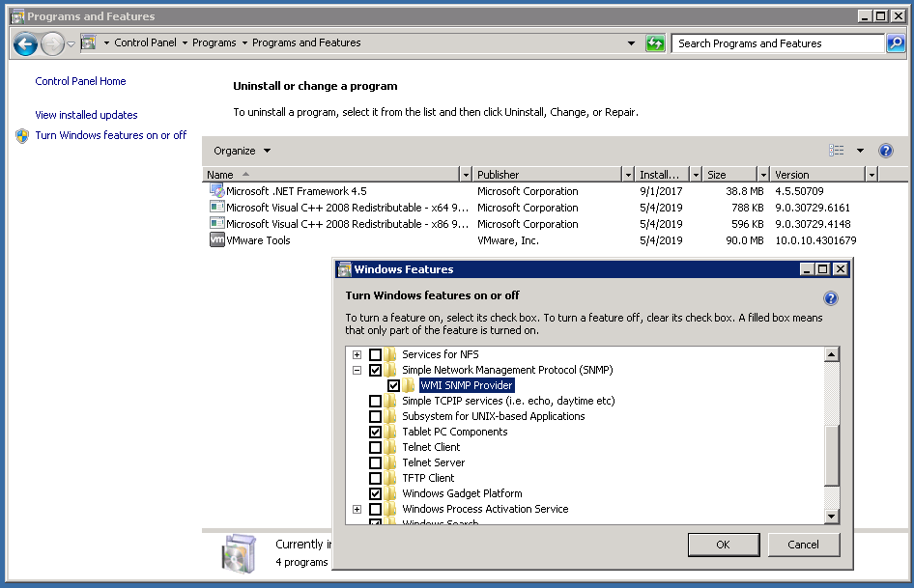The image size is (914, 588).
Task: Enable Simple TCPIP services checkbox
Action: 376,401
